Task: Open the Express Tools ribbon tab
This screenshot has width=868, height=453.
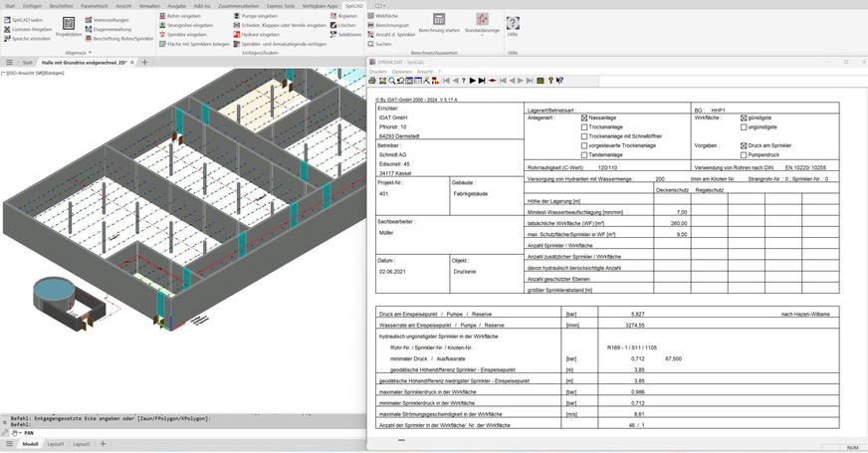Action: tap(281, 6)
